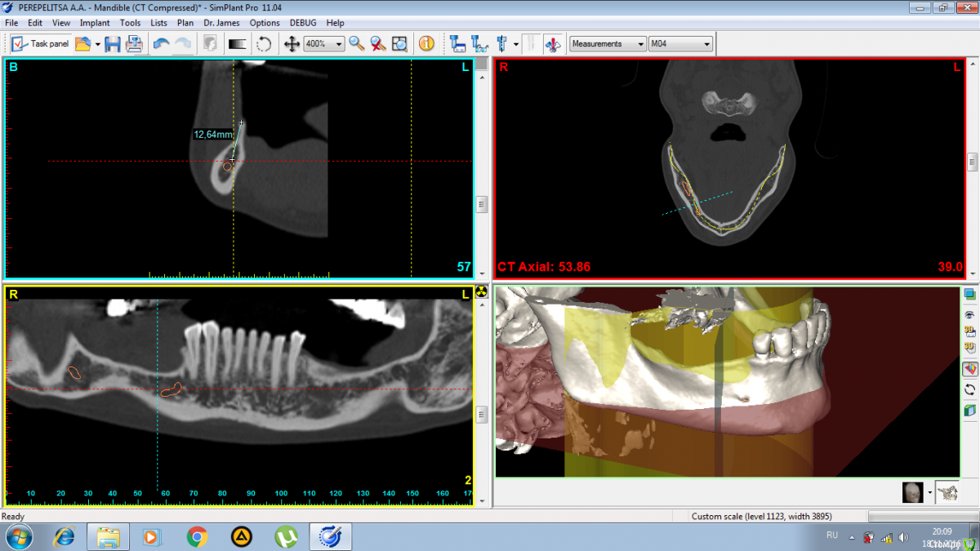Toggle the colored clipping planes button
This screenshot has height=551, width=980.
[x=969, y=369]
